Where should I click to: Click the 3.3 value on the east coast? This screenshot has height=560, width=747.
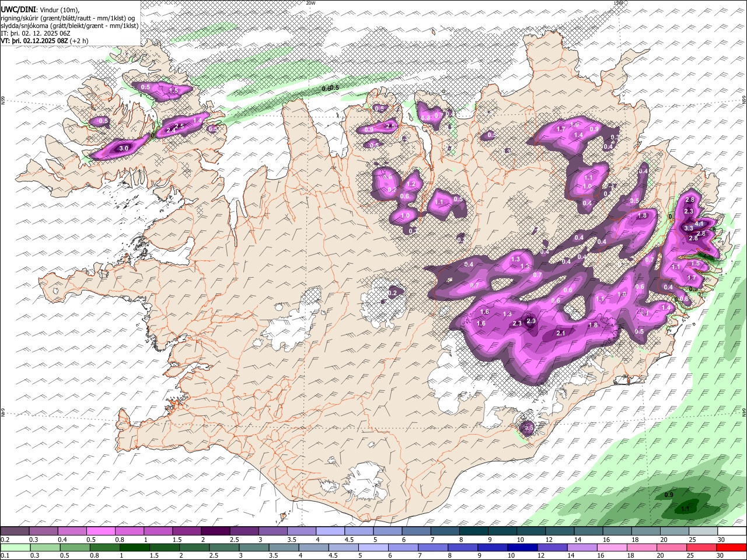(689, 228)
